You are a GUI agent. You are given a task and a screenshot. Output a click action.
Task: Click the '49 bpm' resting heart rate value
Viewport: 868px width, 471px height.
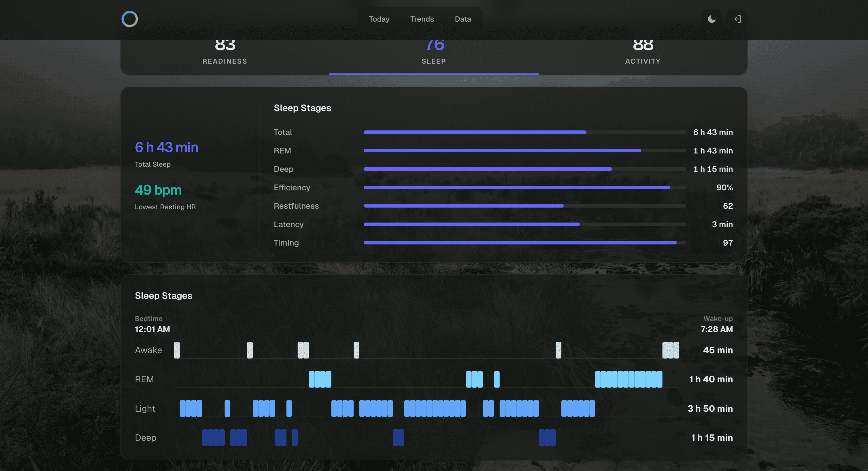[158, 190]
